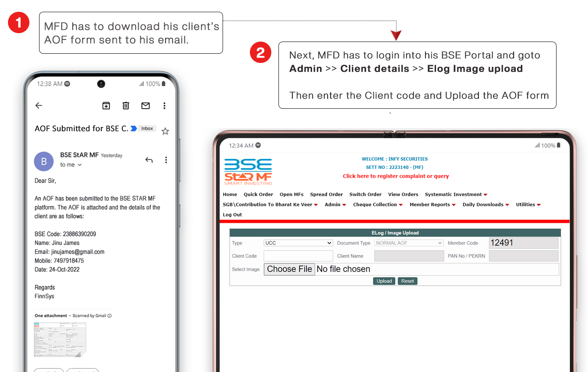
Task: Star the AOF Submitted email
Action: pyautogui.click(x=165, y=131)
